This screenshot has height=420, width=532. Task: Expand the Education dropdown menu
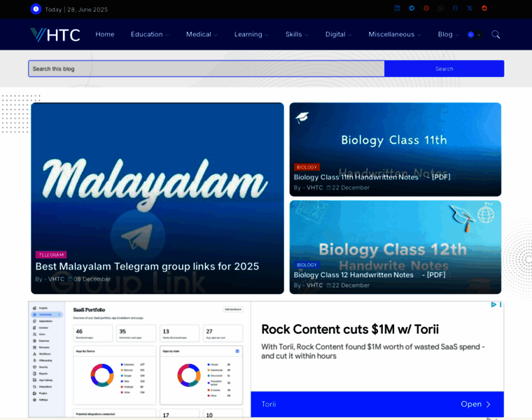pos(150,34)
